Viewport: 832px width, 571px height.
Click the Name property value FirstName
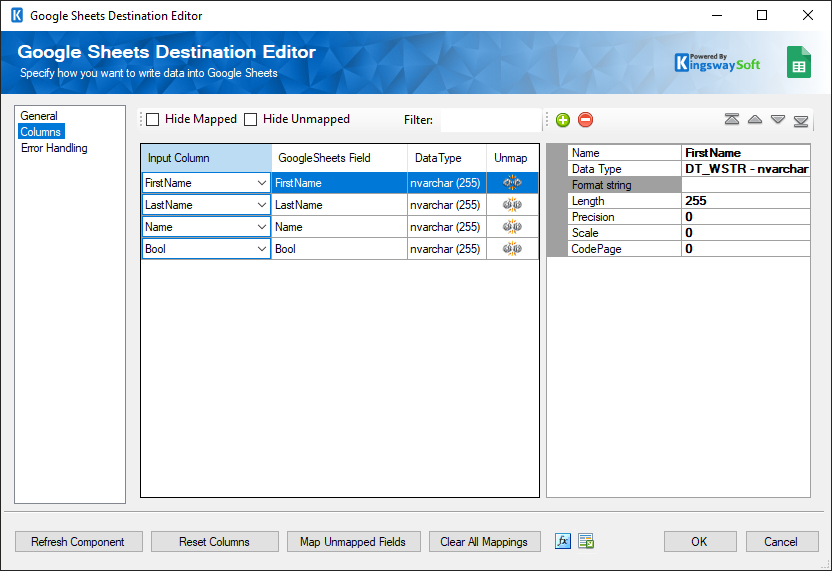pyautogui.click(x=746, y=153)
